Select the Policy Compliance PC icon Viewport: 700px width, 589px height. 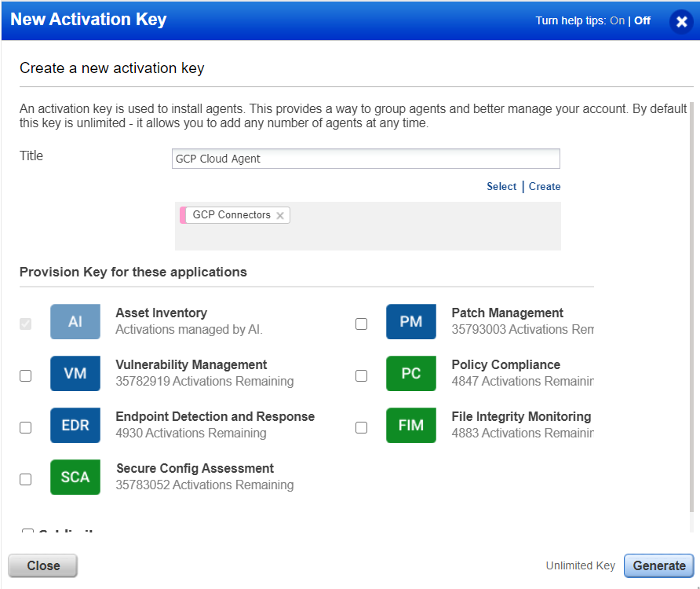click(410, 373)
